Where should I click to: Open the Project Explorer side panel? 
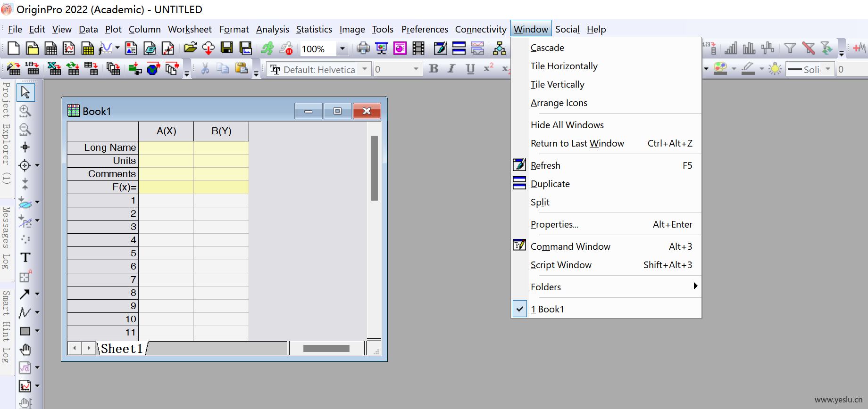point(7,133)
